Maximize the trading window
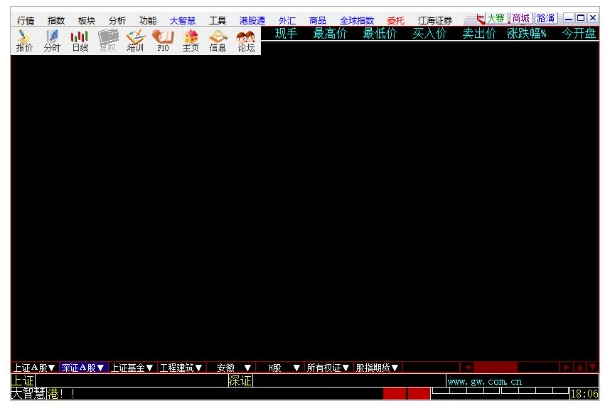 coord(580,18)
